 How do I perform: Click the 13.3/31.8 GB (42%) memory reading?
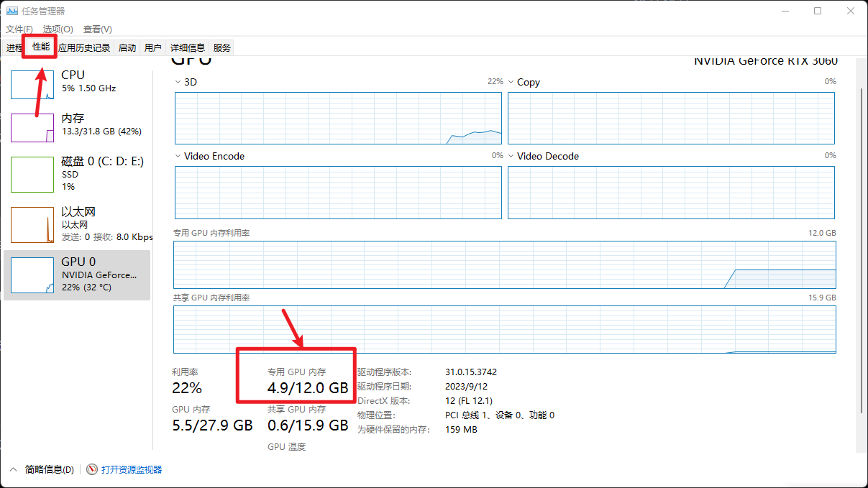pos(101,132)
